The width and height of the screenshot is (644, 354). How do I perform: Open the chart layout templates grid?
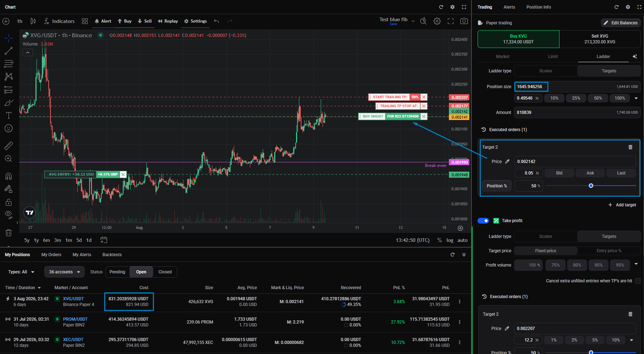click(85, 21)
